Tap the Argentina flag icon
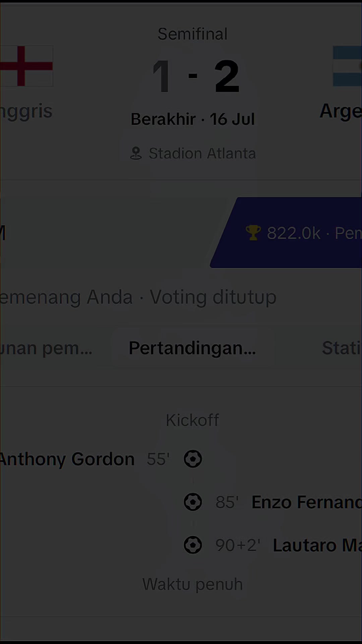The height and width of the screenshot is (644, 362). tap(347, 66)
